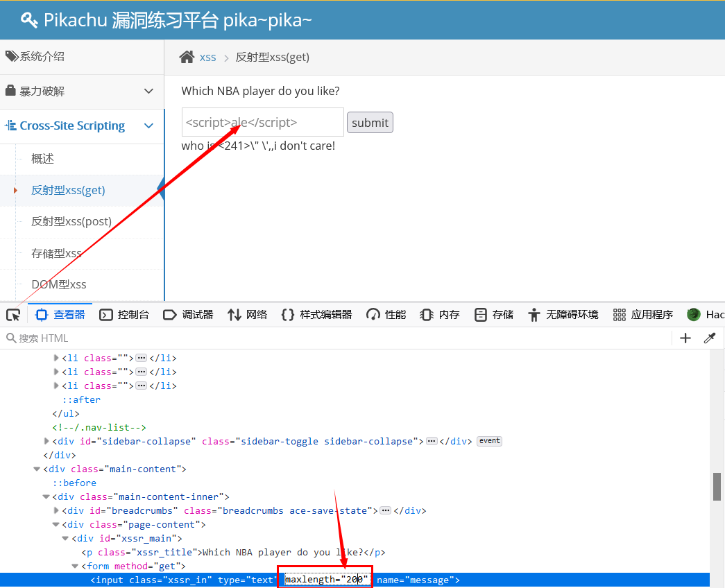725x588 pixels.
Task: Open the 存储 storage tab
Action: point(494,315)
